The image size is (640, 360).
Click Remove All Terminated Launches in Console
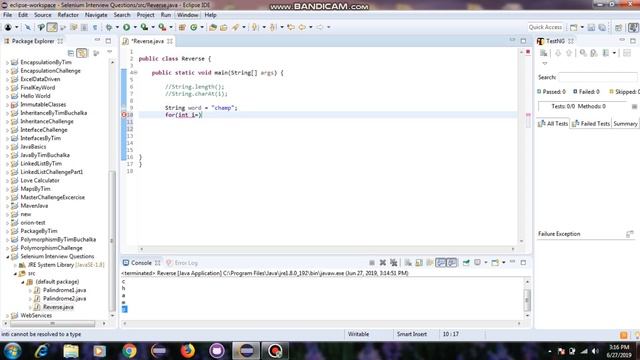[x=393, y=262]
